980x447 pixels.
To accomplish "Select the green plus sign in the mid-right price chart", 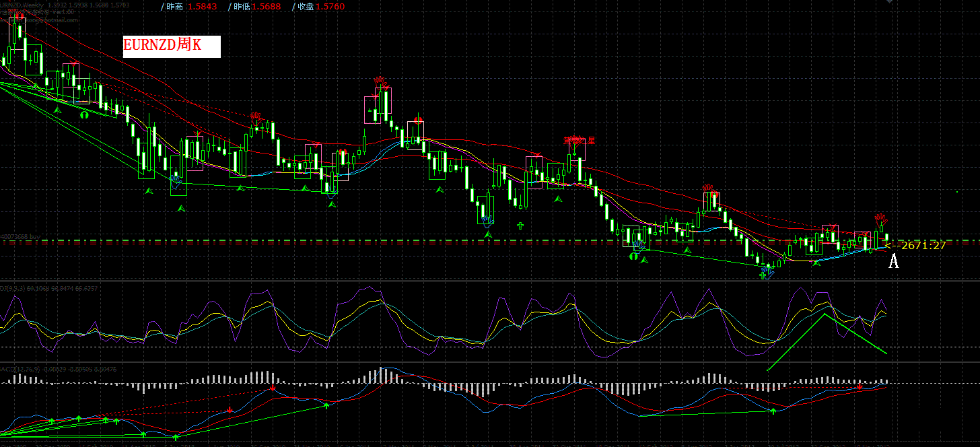I will (520, 226).
